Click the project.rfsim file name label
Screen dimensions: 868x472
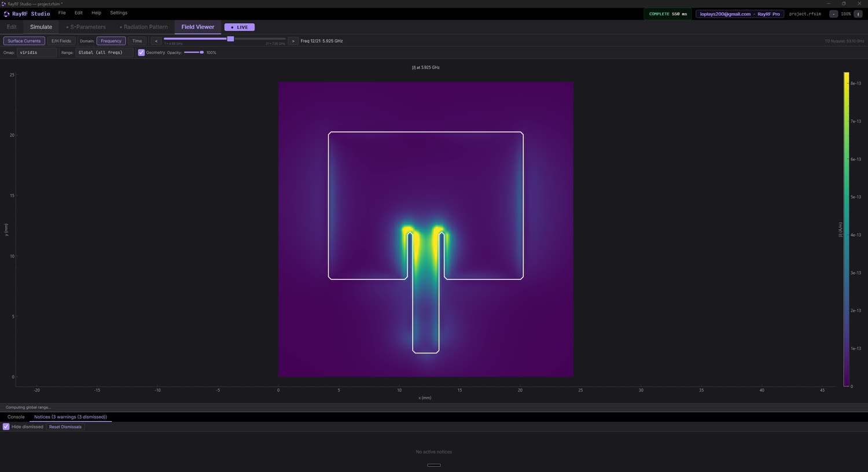click(805, 14)
